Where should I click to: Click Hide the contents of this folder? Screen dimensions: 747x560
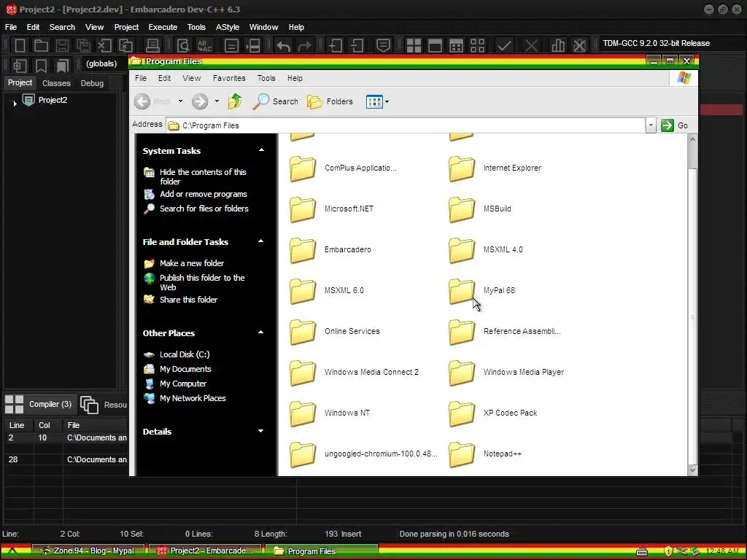tap(203, 176)
